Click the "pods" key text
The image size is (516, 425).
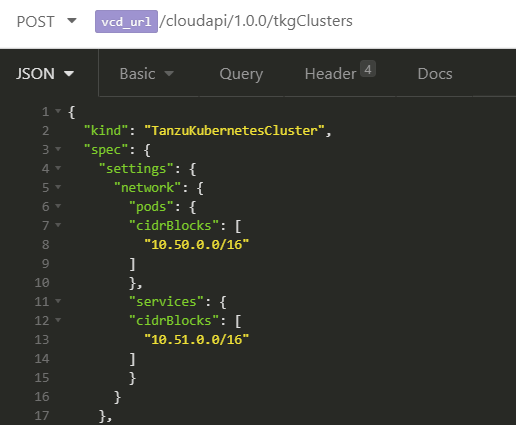[151, 207]
